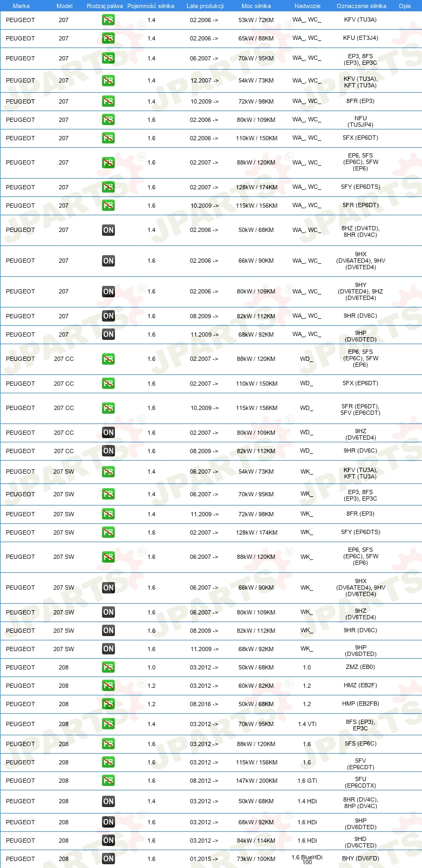
Task: Click petrol icon in 207 KFU (ET3J4) row
Action: 108,38
